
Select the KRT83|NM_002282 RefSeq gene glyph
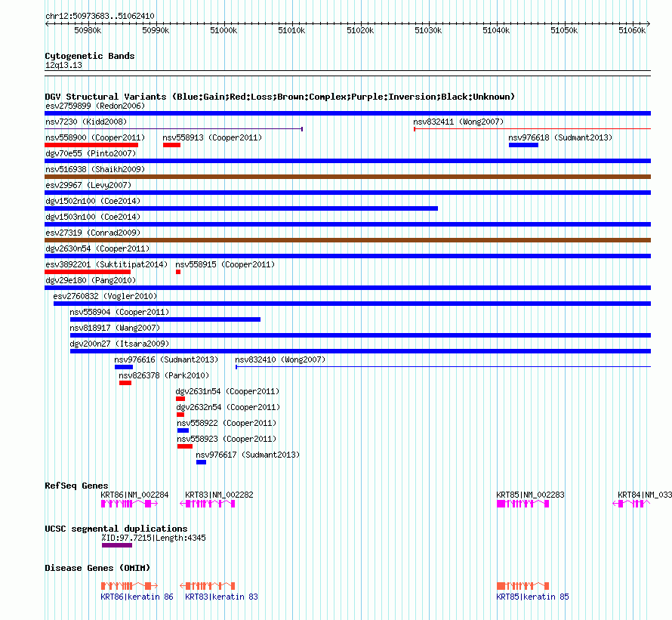208,504
